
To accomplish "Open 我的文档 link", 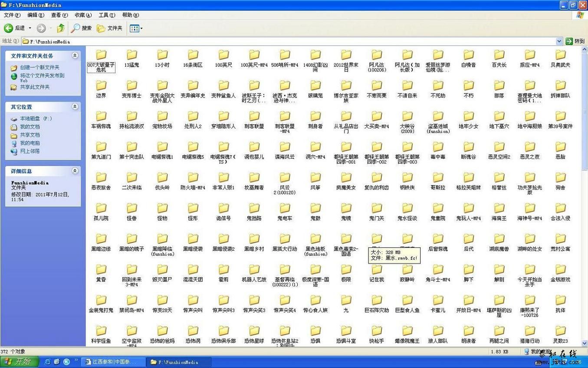I will tap(30, 127).
